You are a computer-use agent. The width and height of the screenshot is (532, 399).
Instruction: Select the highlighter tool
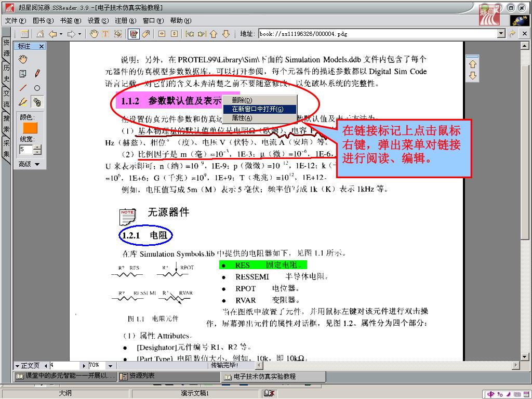23,102
